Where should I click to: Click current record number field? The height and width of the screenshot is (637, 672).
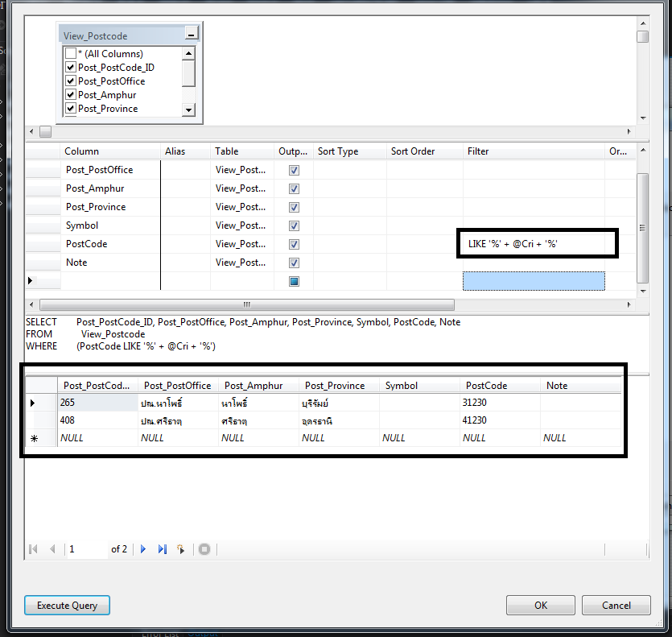tap(86, 549)
